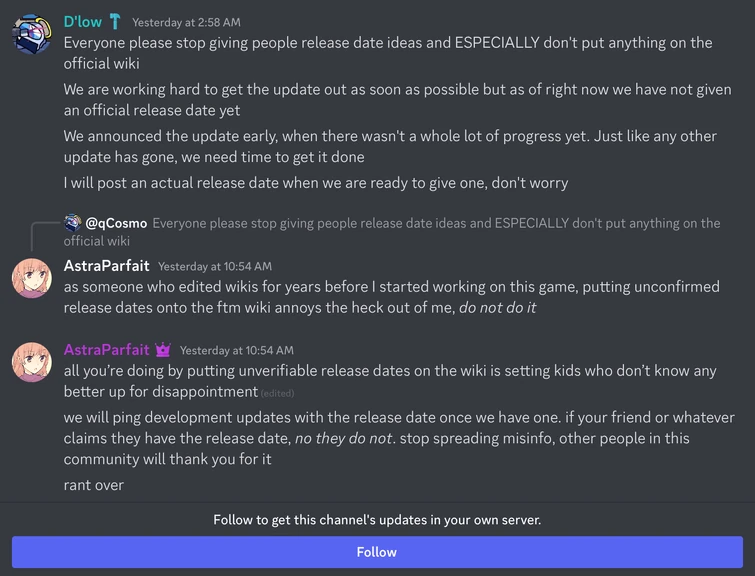Click the "I will post an actual release date" line

point(315,183)
